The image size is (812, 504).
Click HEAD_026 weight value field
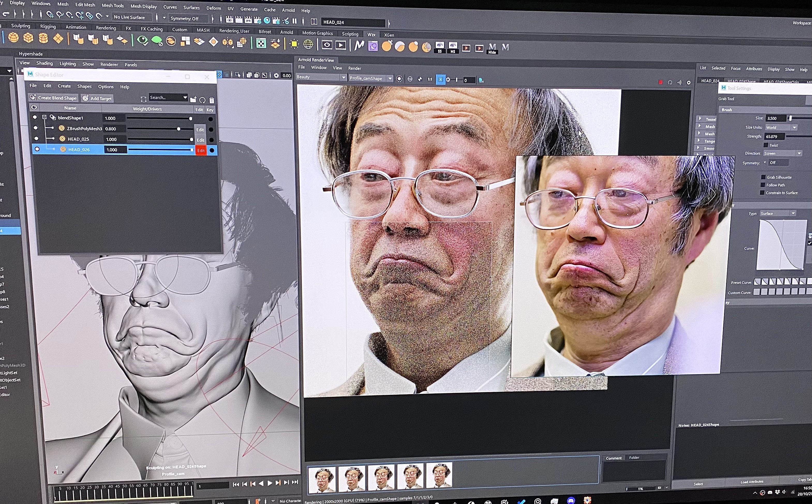(115, 150)
